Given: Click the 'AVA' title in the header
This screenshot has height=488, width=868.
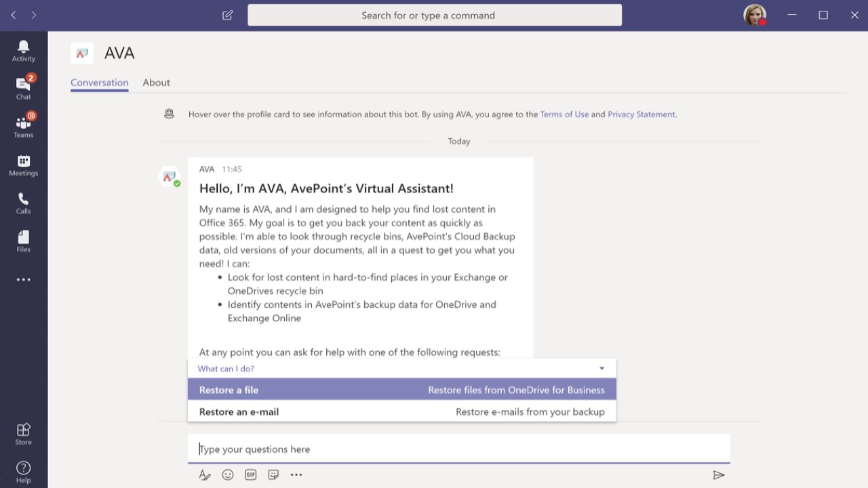Looking at the screenshot, I should [119, 53].
